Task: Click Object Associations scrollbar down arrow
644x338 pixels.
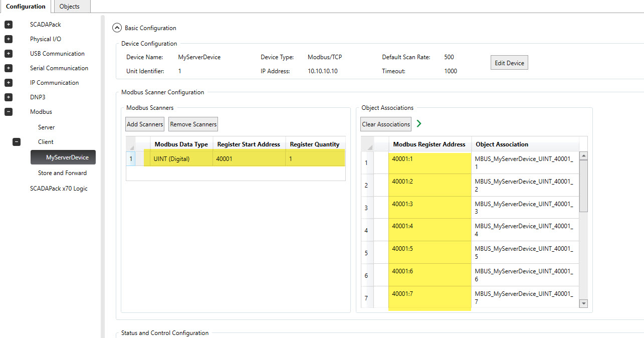Action: (583, 303)
